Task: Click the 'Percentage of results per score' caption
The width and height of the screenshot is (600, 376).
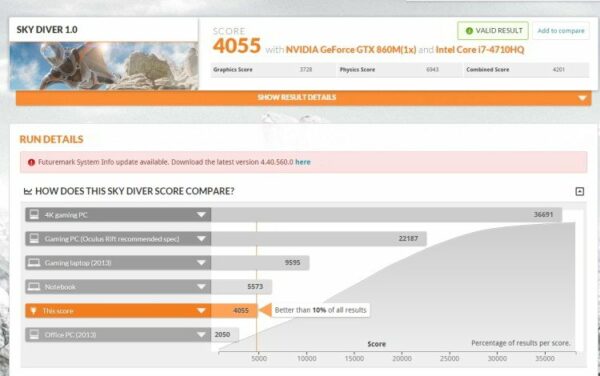Action: [520, 343]
